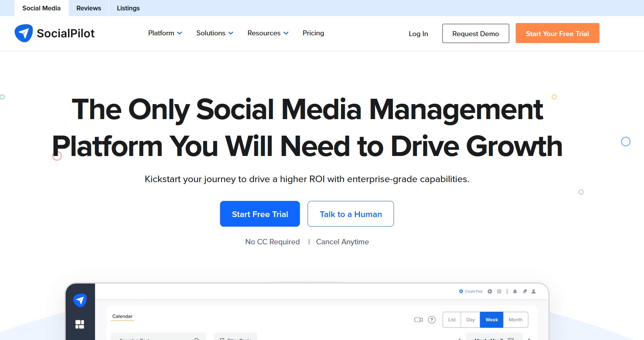Select the Day calendar view
Screen dimensions: 644x340
[470, 320]
